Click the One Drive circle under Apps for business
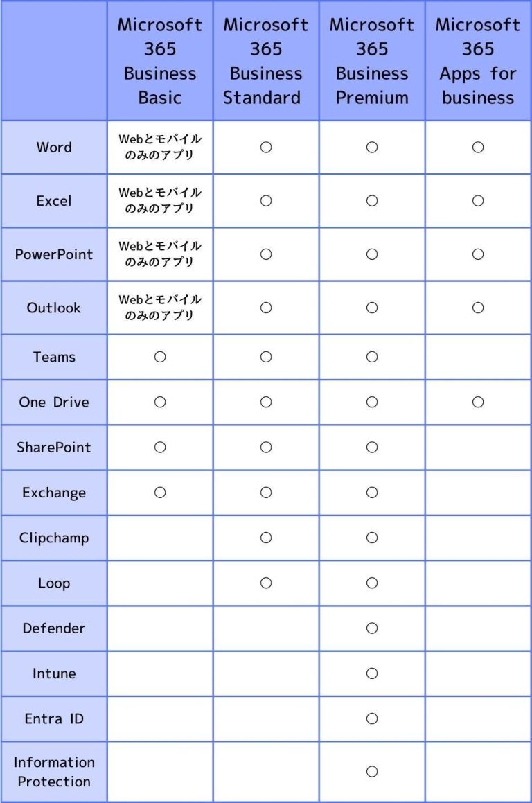This screenshot has height=803, width=532. [478, 402]
